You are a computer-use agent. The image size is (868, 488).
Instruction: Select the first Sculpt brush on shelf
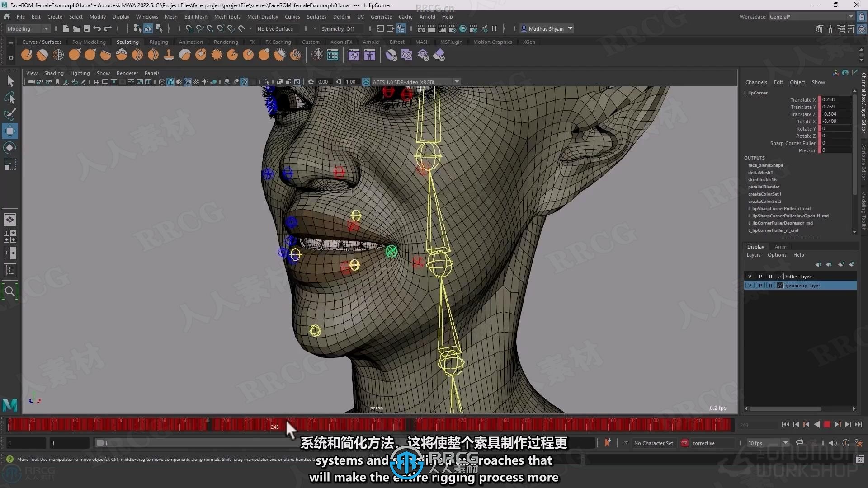(27, 55)
